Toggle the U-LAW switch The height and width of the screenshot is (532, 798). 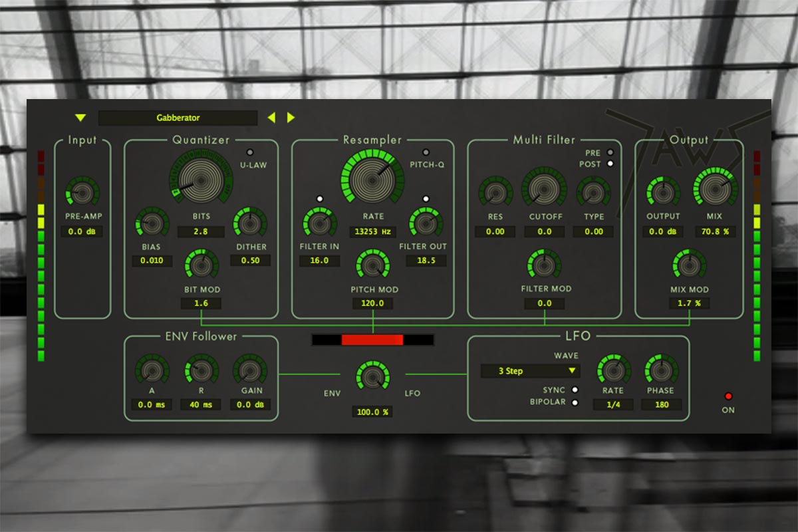click(x=250, y=152)
